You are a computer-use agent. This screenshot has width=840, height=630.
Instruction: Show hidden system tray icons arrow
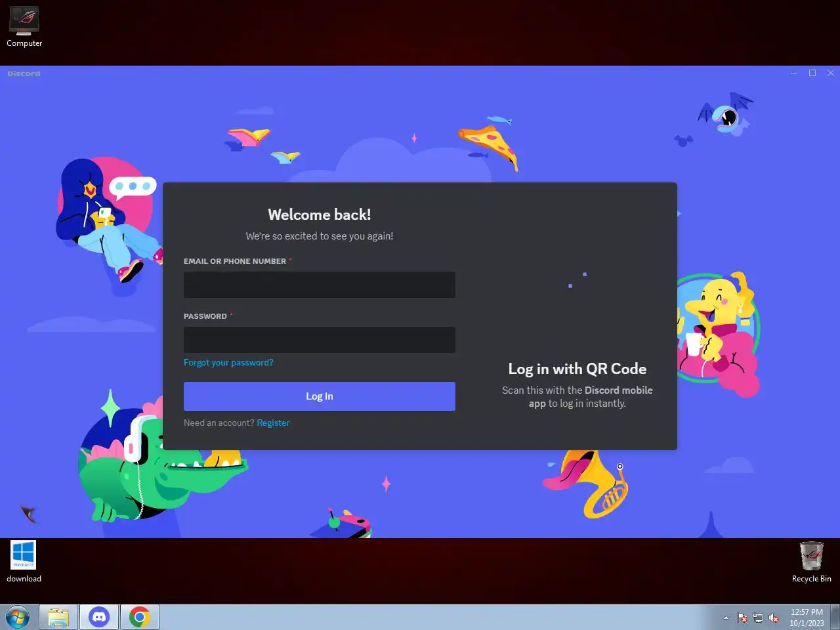click(726, 618)
